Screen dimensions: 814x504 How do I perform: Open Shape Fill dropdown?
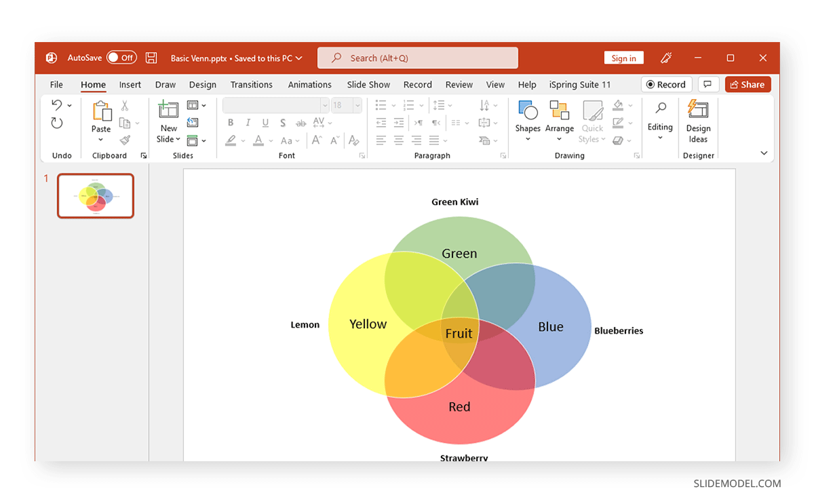click(630, 105)
